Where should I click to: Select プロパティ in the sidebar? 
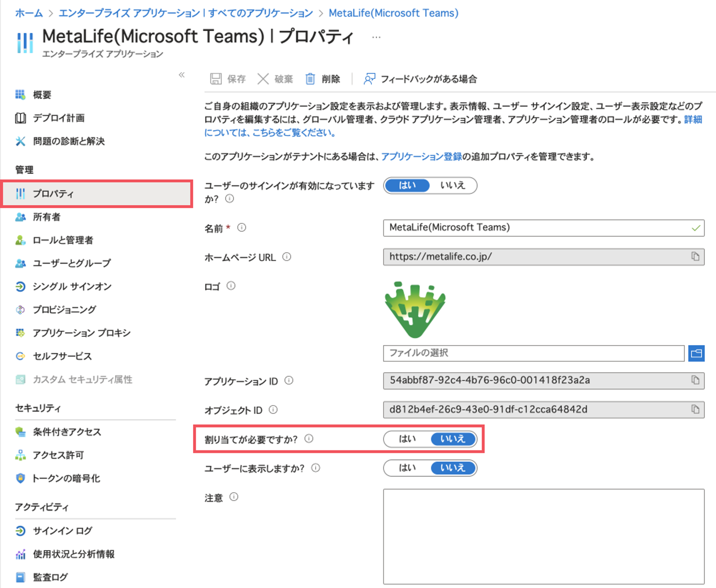[97, 194]
